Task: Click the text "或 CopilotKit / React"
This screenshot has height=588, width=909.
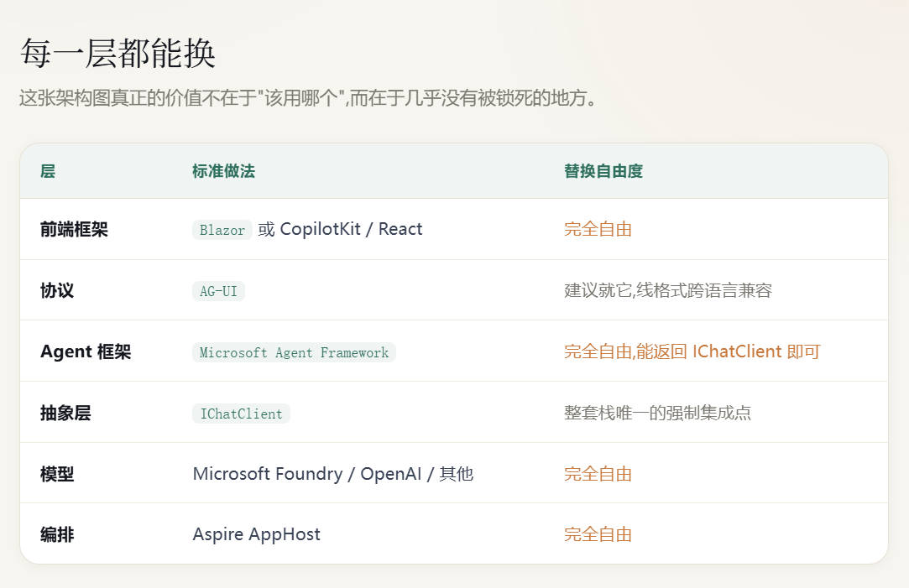Action: click(x=340, y=229)
